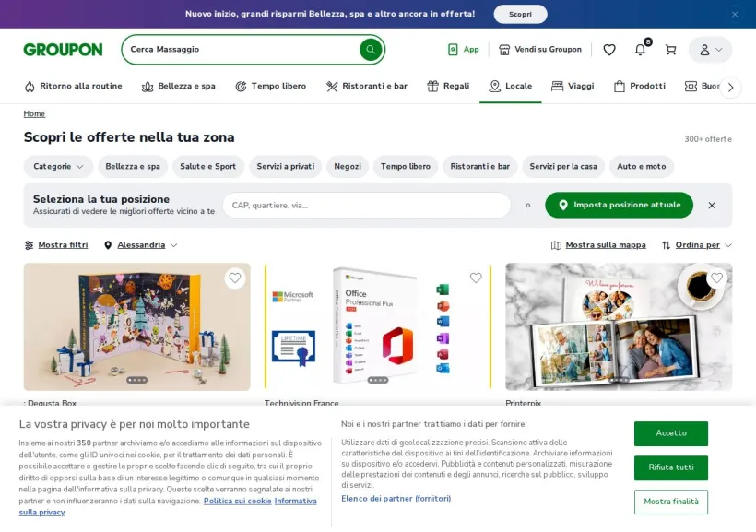Expand the Categorie dropdown chip

click(x=58, y=166)
